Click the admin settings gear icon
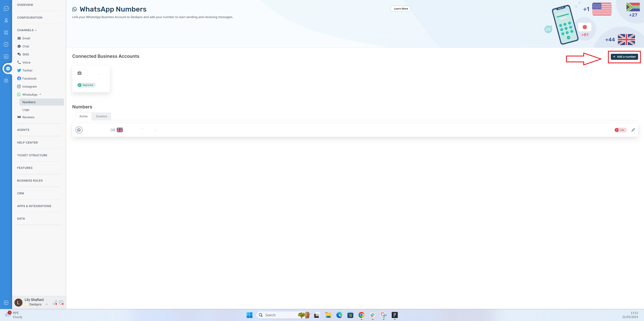 click(x=8, y=69)
